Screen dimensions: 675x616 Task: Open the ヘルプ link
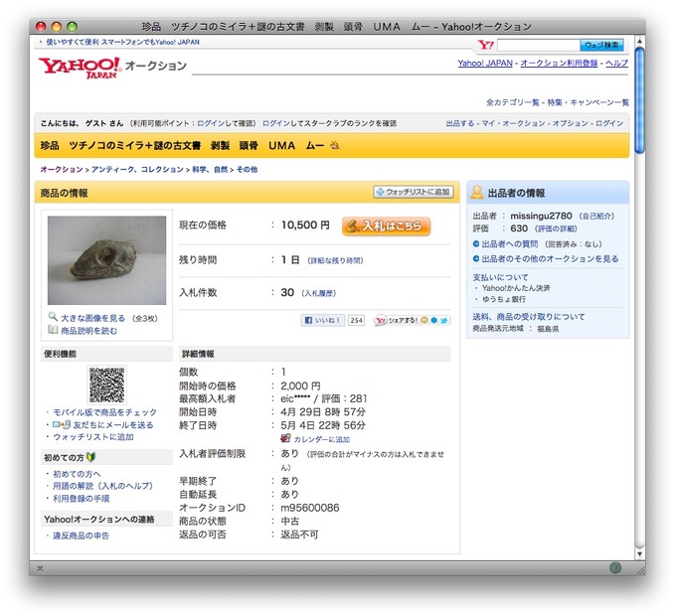point(617,64)
